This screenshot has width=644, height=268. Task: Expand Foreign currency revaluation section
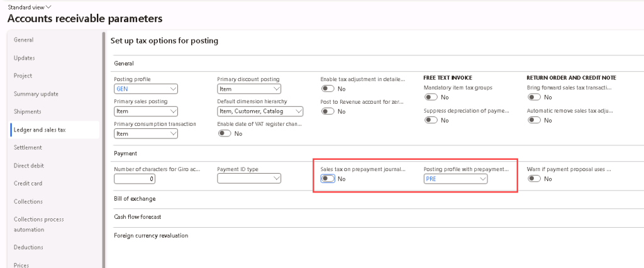[151, 235]
